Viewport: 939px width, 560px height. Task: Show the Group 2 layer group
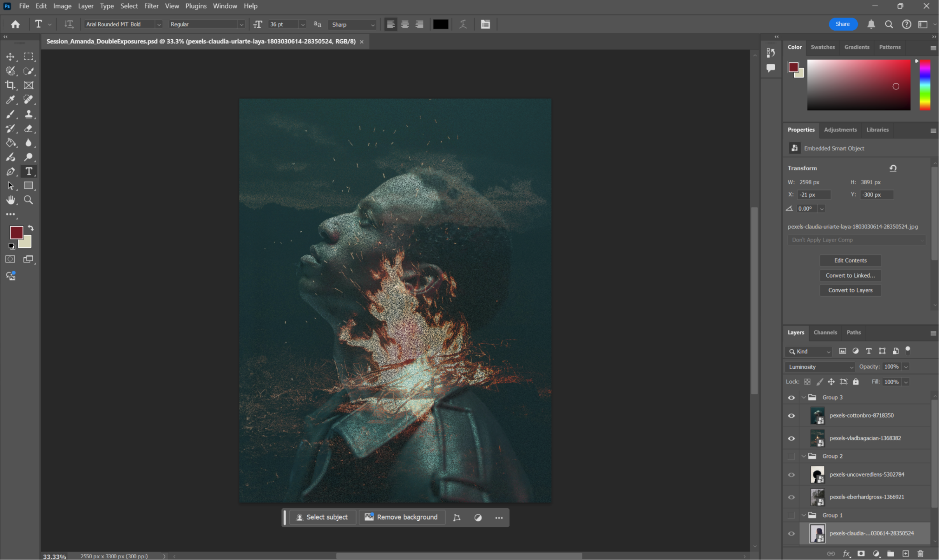[791, 456]
